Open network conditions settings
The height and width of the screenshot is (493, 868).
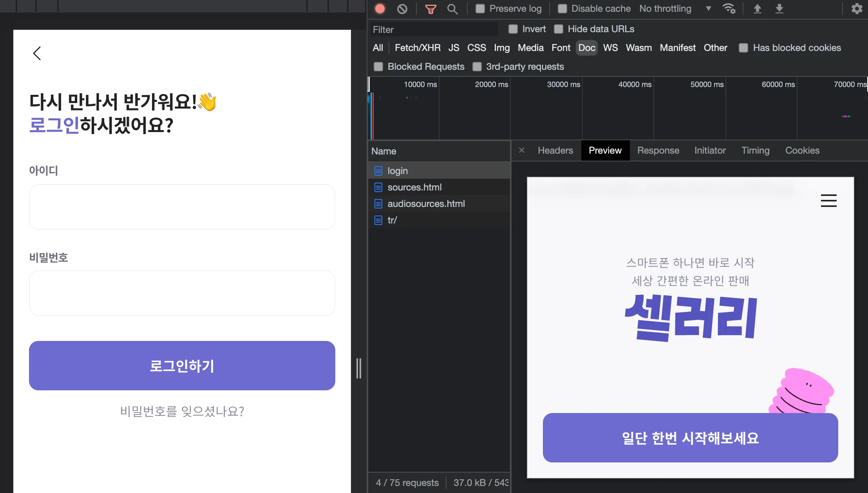coord(729,9)
